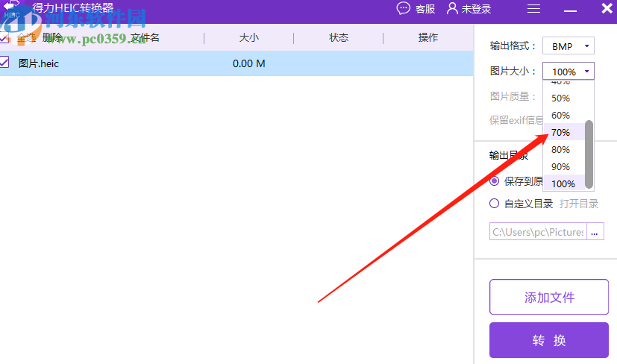Select 保存到原目录 radio option
This screenshot has width=617, height=364.
494,181
